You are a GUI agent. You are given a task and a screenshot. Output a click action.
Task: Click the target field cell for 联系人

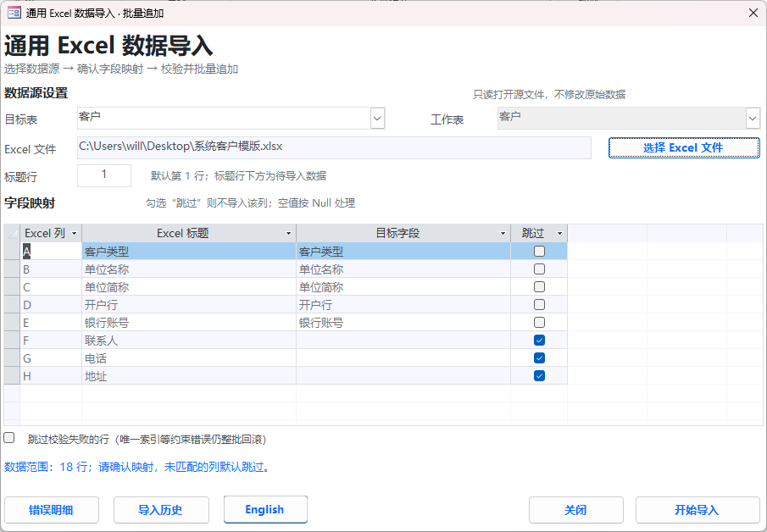403,341
